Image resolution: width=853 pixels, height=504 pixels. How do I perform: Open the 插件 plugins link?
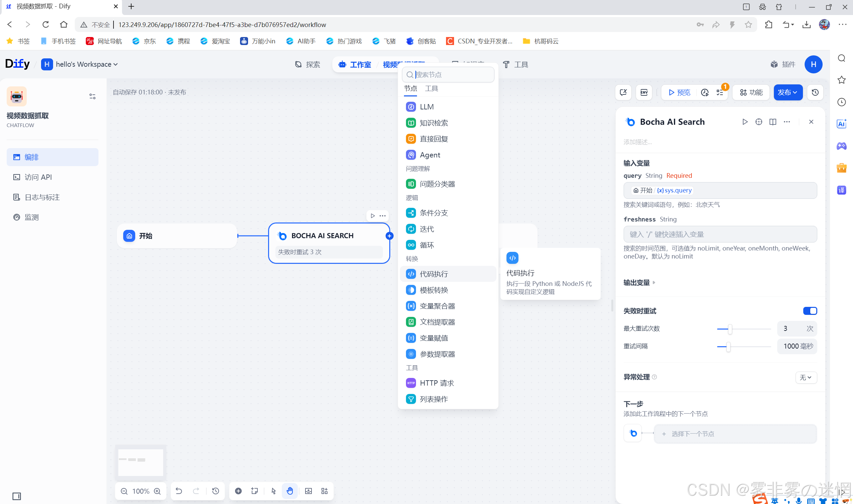click(783, 64)
